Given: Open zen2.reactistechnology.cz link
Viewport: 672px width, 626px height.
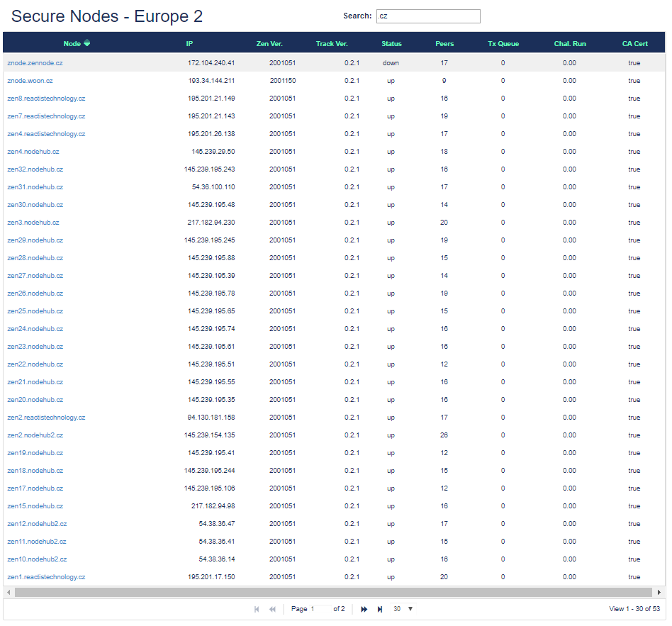Looking at the screenshot, I should (x=46, y=417).
